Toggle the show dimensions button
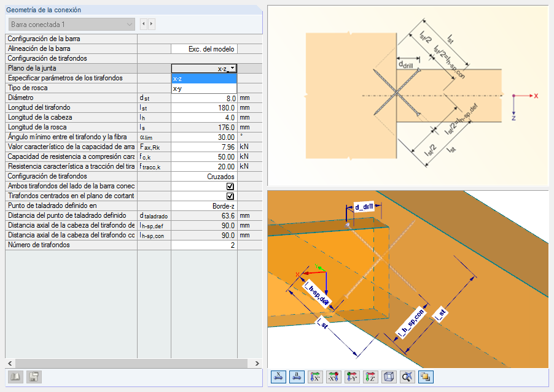Viewport: 554px width, 392px height. (x=278, y=377)
